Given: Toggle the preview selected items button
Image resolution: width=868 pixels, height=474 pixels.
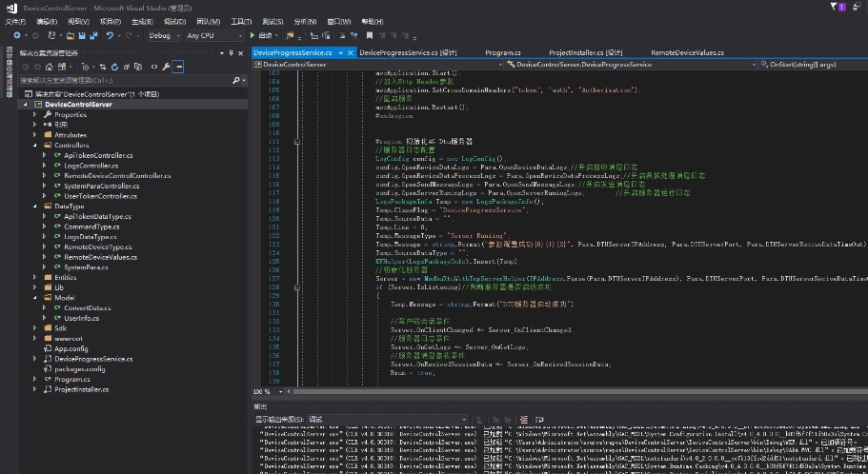Looking at the screenshot, I should [177, 67].
